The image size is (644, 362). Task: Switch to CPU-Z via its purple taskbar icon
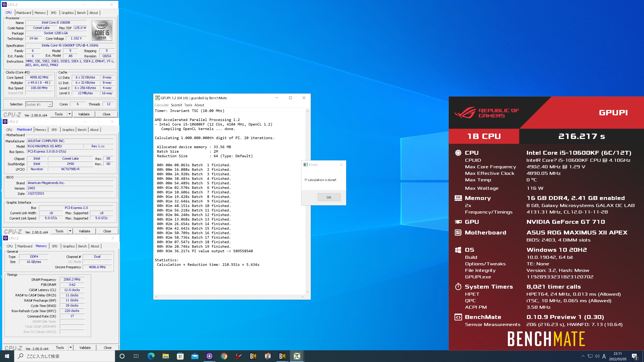(209, 356)
